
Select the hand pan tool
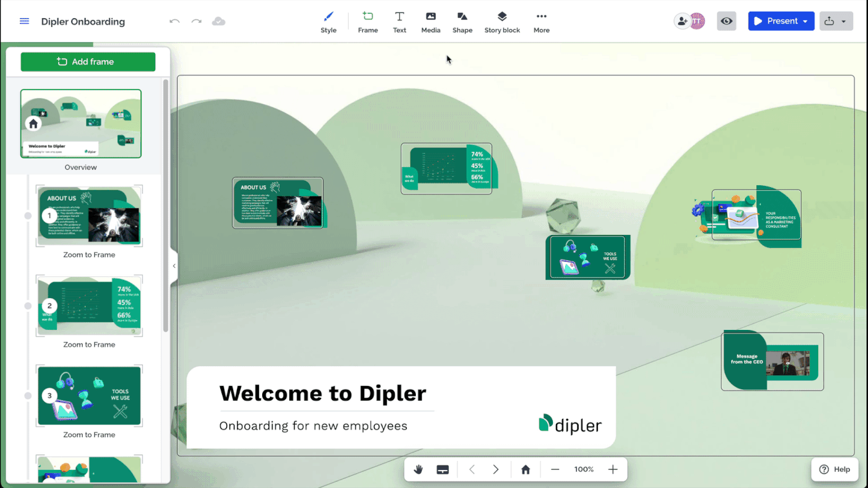pos(418,469)
